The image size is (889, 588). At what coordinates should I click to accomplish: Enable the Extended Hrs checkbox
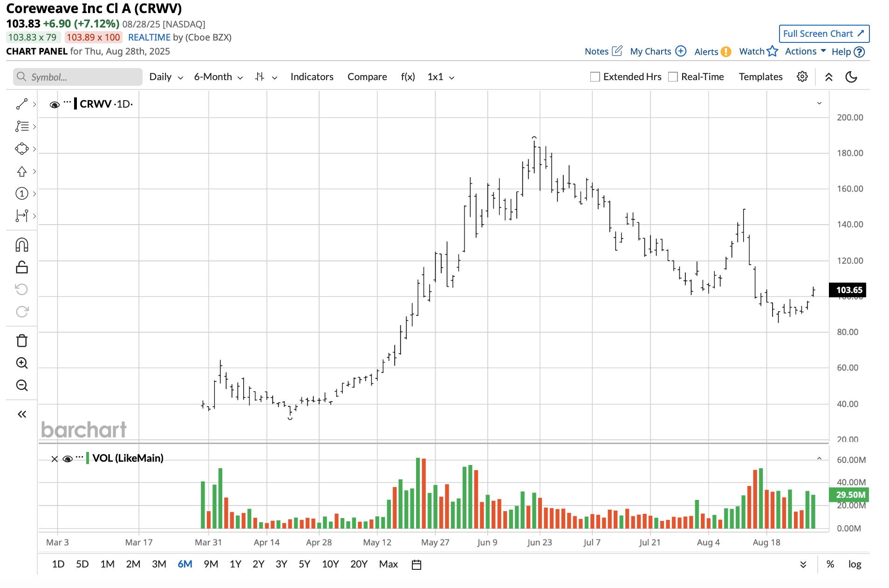pyautogui.click(x=595, y=77)
